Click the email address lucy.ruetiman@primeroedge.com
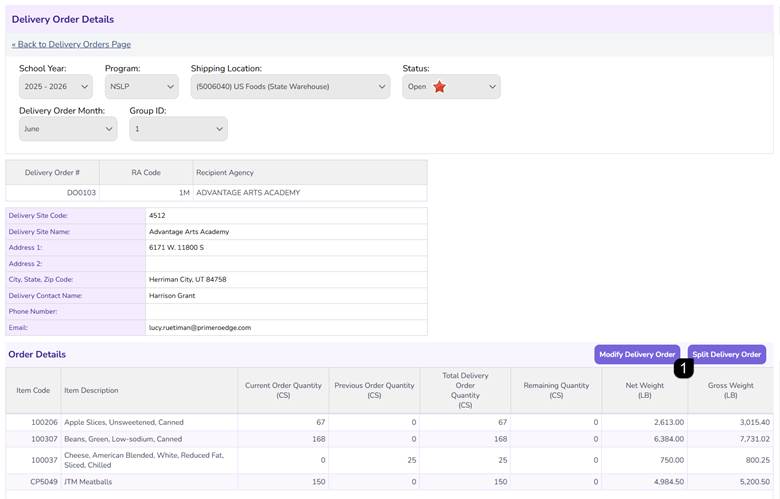The image size is (780, 499). [200, 328]
